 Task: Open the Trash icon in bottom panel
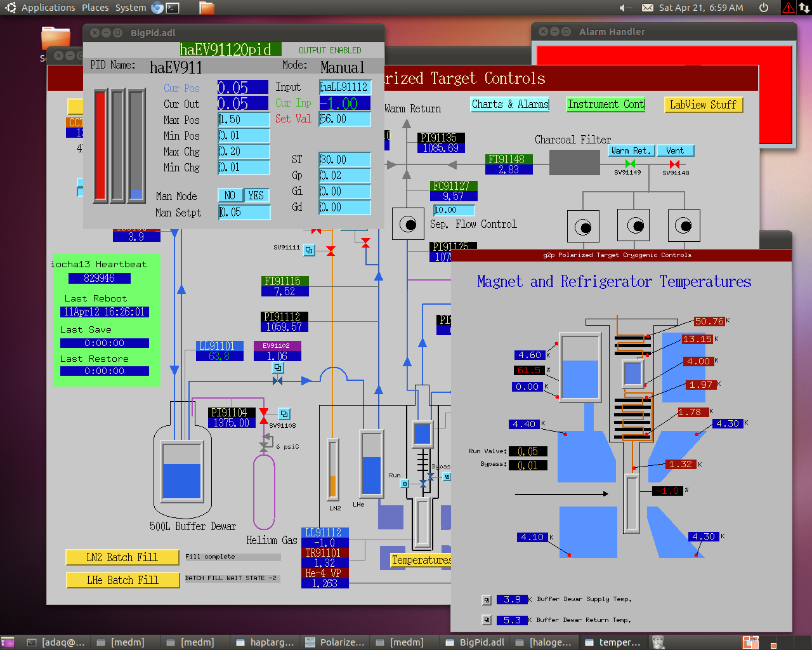tap(658, 642)
